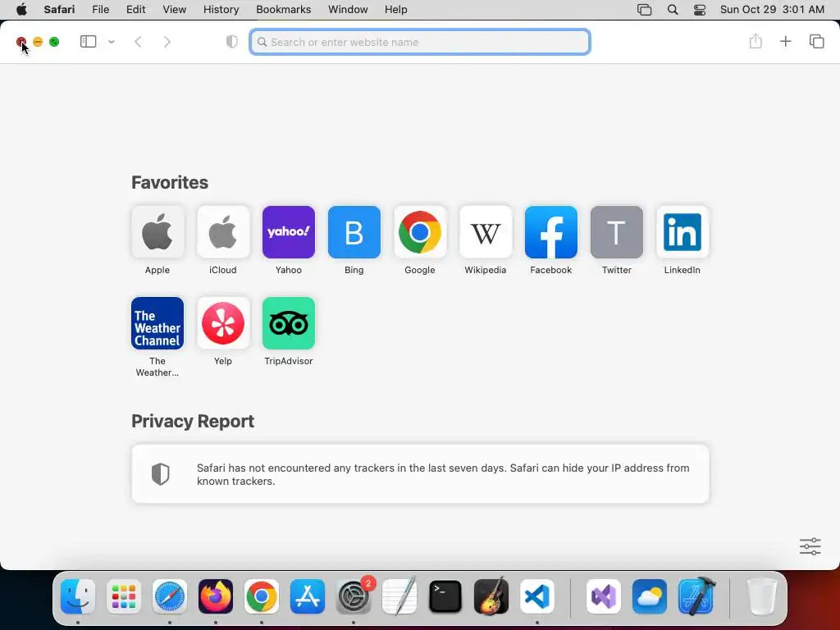Screen dimensions: 840x630
Task: Launch Visual Studio from the Dock
Action: (603, 596)
